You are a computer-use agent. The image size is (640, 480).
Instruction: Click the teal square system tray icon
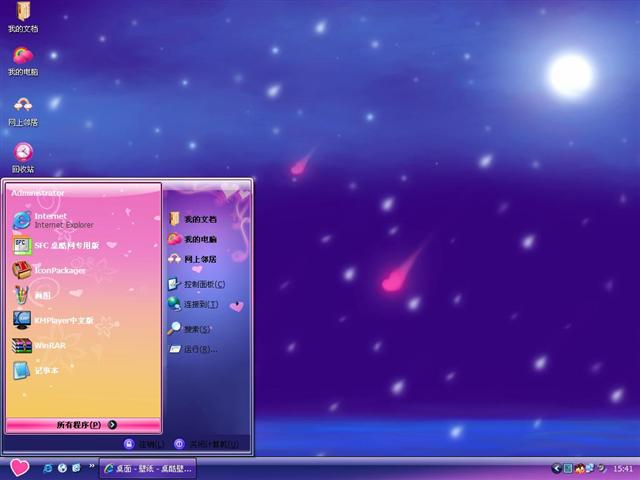point(568,469)
